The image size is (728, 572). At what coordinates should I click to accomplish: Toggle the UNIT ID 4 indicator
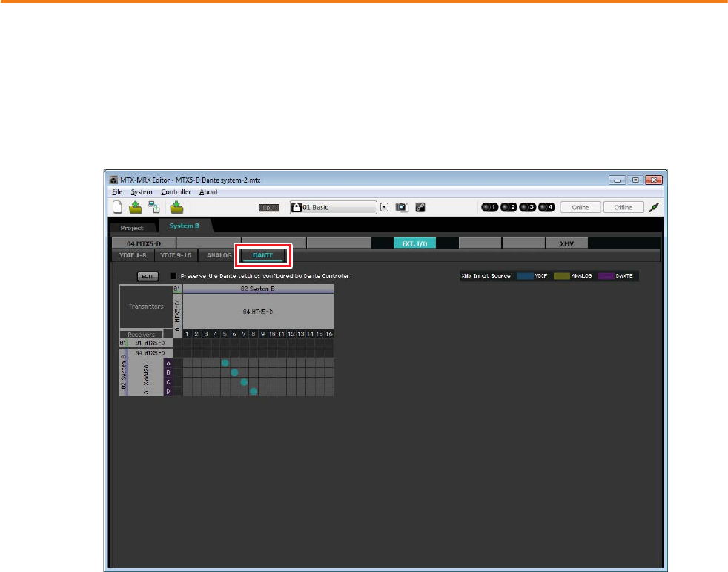[546, 207]
